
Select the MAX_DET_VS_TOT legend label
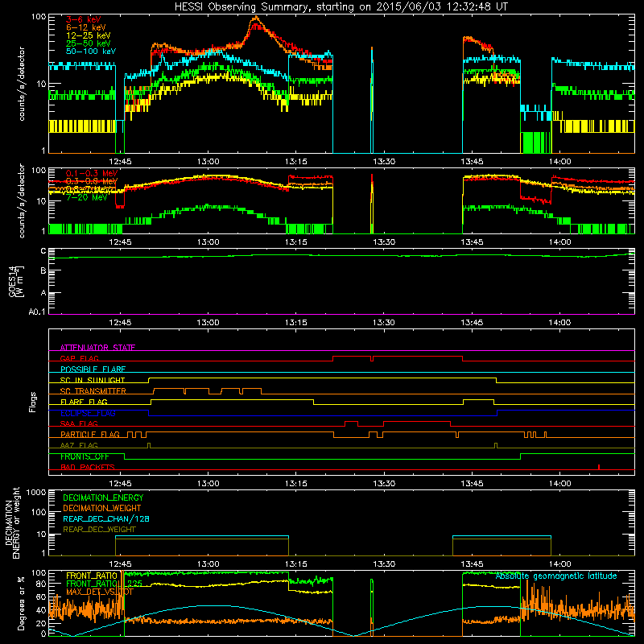coord(100,592)
